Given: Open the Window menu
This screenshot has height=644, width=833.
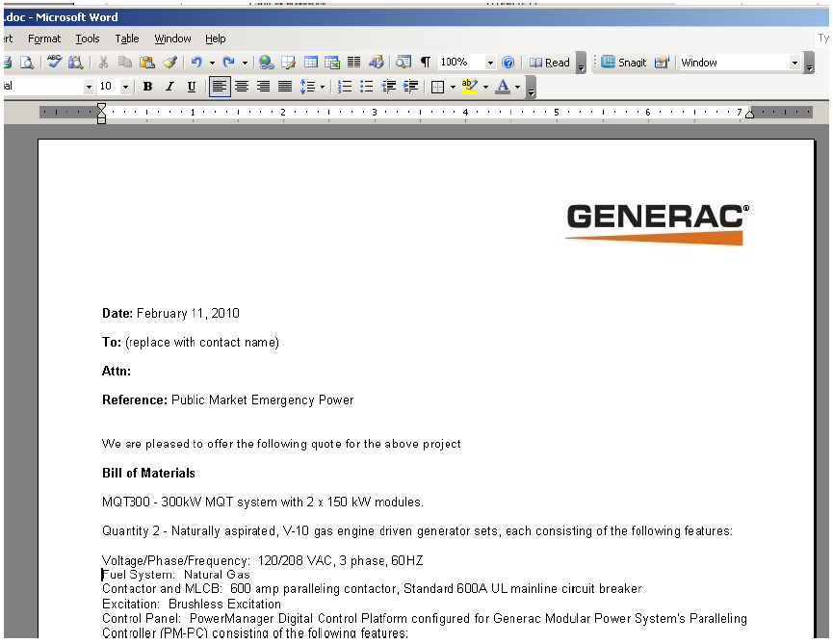Looking at the screenshot, I should tap(172, 39).
